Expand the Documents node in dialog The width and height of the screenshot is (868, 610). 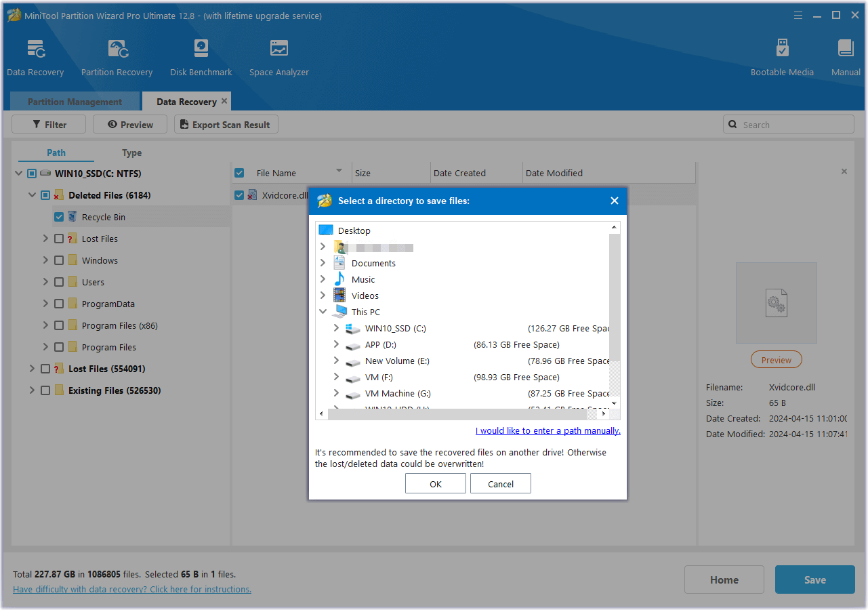click(323, 263)
